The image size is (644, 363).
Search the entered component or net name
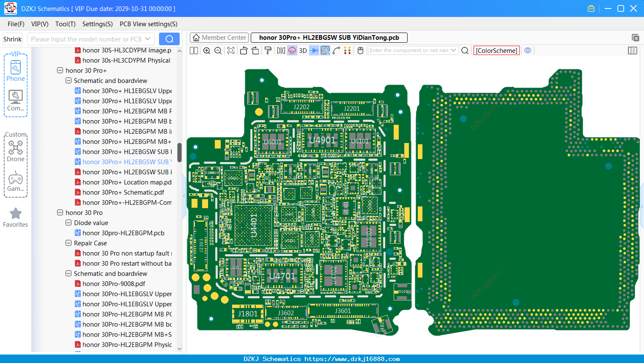465,50
